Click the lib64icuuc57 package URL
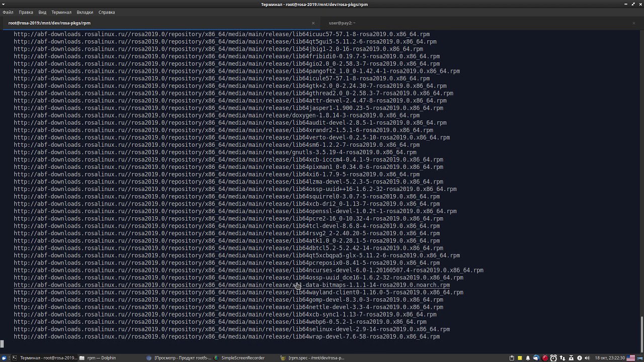Image resolution: width=644 pixels, height=362 pixels. (x=222, y=34)
